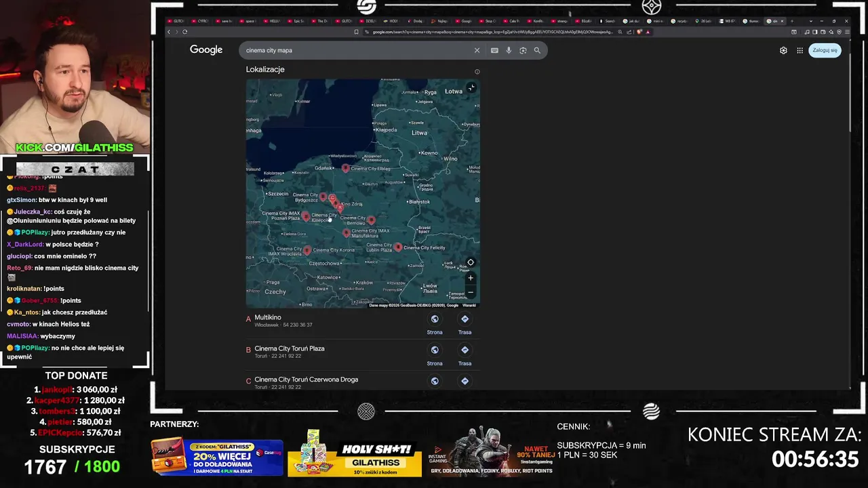Select the Cinema City Bydgoszcz map pin
Viewport: 868px width, 488px height.
pyautogui.click(x=323, y=197)
